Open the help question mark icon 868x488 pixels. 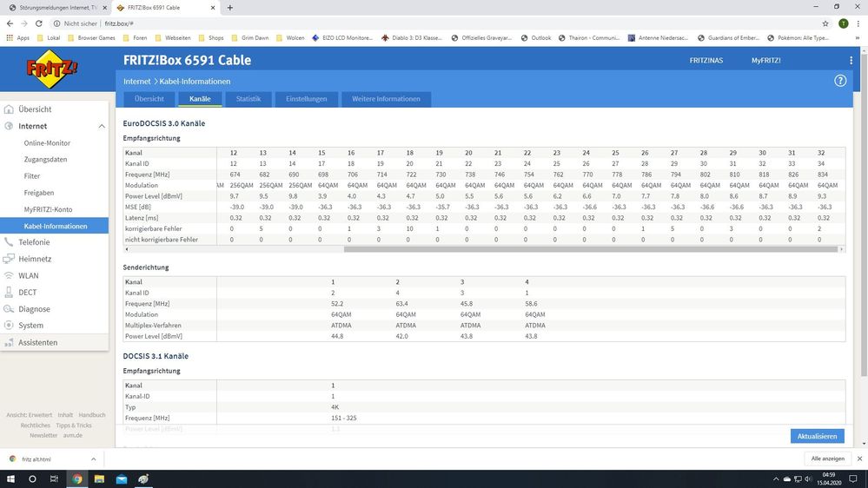click(840, 81)
